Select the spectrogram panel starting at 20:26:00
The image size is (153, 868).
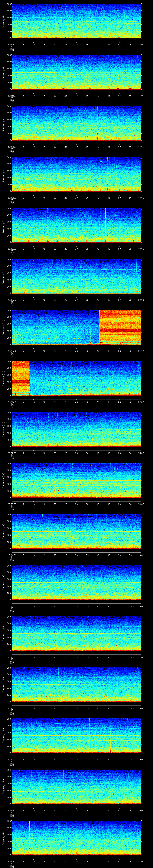76,633
